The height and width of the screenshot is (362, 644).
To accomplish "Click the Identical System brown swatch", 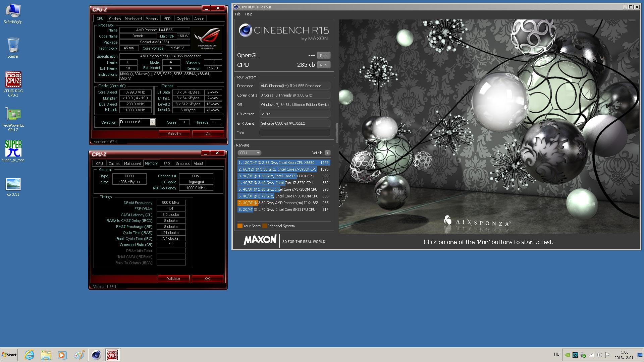I will 265,226.
